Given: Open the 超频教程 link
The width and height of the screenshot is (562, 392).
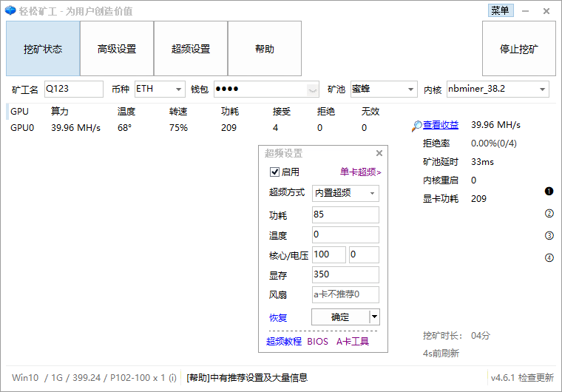Looking at the screenshot, I should point(284,342).
